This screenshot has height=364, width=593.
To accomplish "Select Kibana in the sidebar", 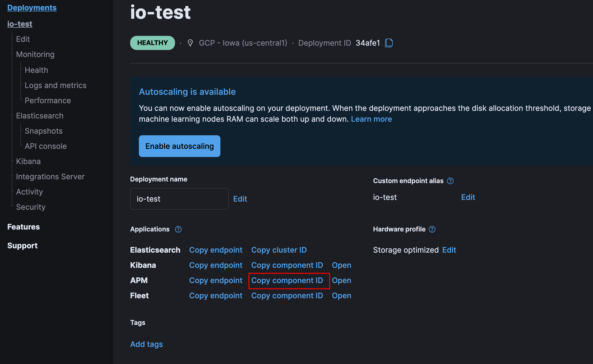I will [x=28, y=161].
